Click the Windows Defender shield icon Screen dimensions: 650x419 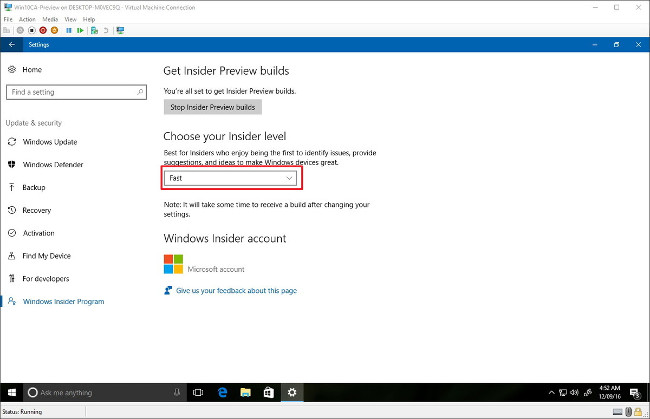(12, 165)
